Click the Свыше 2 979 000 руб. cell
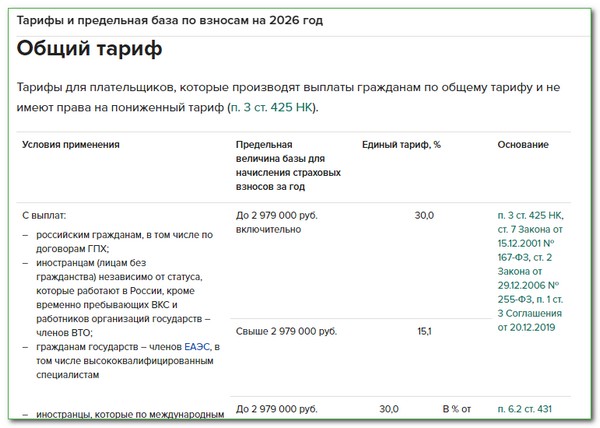 tap(286, 331)
